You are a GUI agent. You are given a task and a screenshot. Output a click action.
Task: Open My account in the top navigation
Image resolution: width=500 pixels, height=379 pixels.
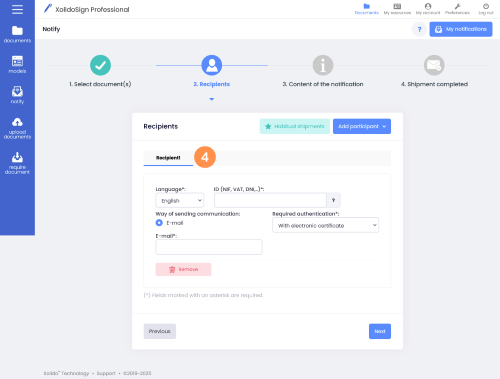click(428, 9)
